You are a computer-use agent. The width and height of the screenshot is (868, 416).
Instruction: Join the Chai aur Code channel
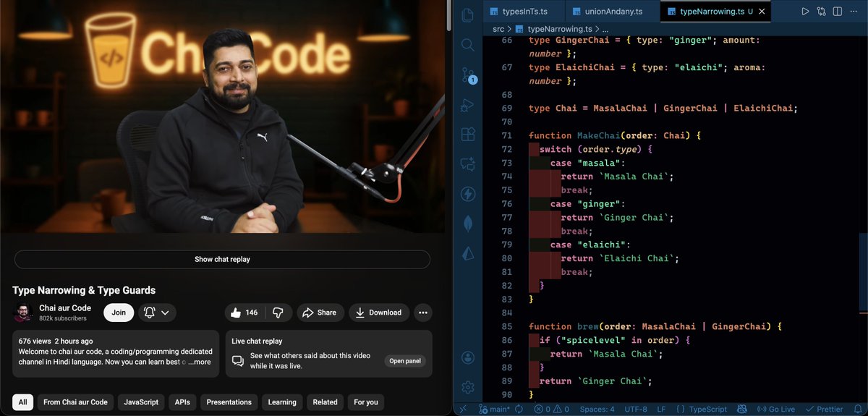pyautogui.click(x=119, y=313)
